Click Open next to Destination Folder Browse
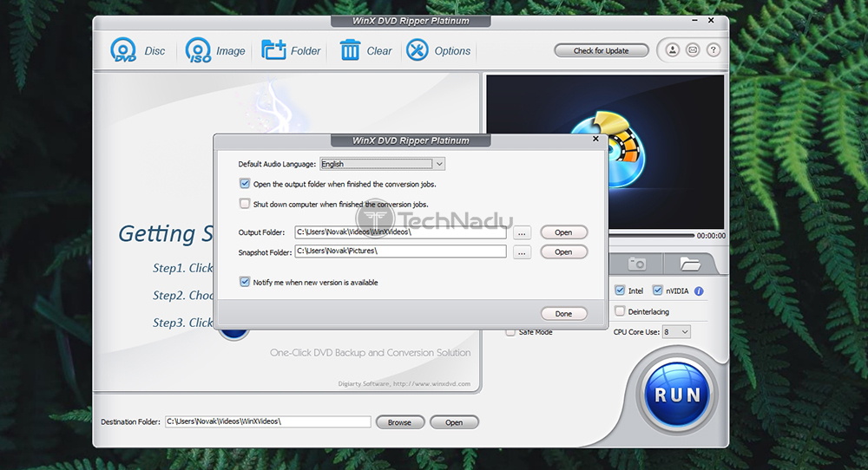 [x=454, y=422]
